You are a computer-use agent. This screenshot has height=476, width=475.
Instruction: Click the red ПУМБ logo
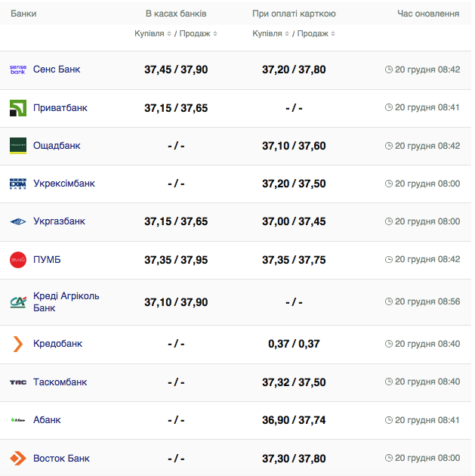coord(17,260)
